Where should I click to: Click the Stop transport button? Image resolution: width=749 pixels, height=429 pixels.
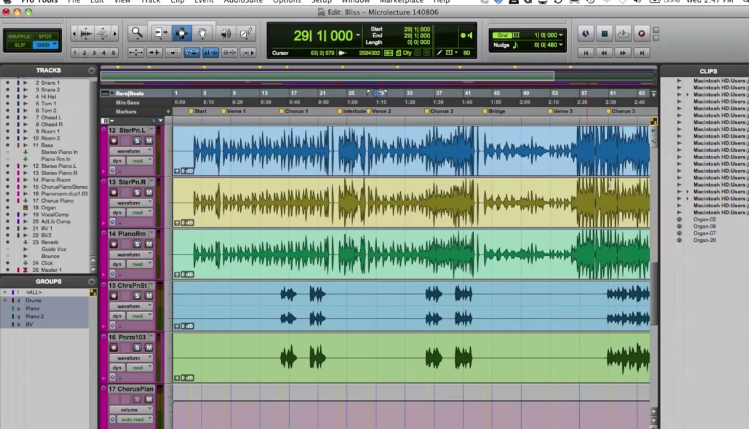604,33
